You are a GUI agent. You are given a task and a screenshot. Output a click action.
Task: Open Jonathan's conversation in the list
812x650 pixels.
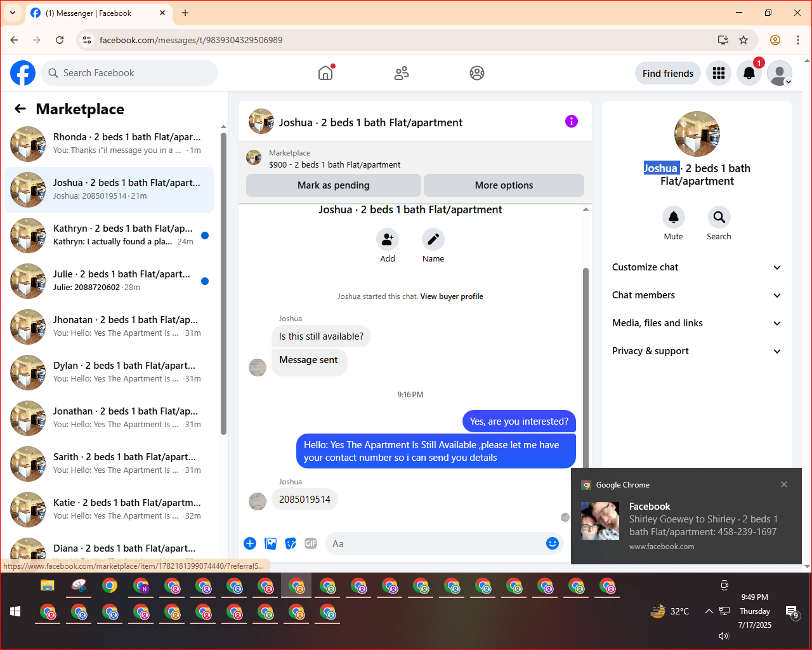[x=109, y=418]
